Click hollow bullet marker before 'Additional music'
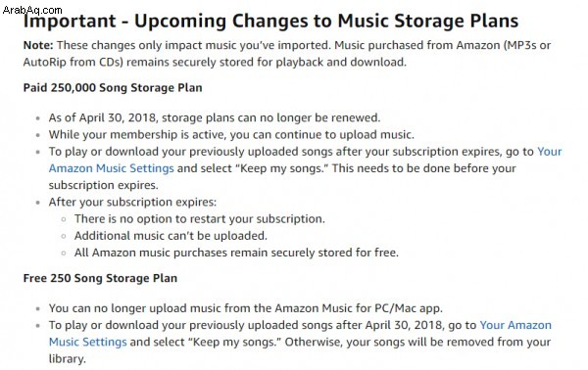The width and height of the screenshot is (588, 370). (x=64, y=236)
